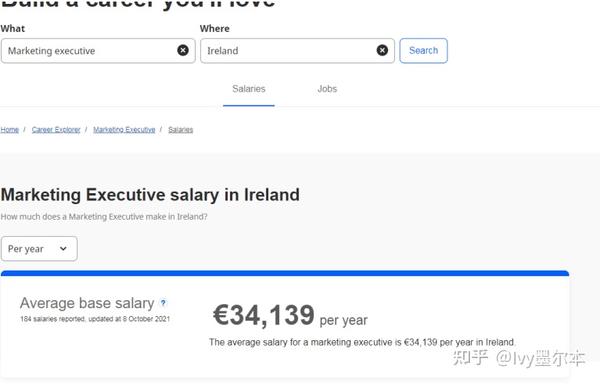Viewport: 600px width, 384px height.
Task: Open the Marketing Executive breadcrumb link
Action: [124, 130]
